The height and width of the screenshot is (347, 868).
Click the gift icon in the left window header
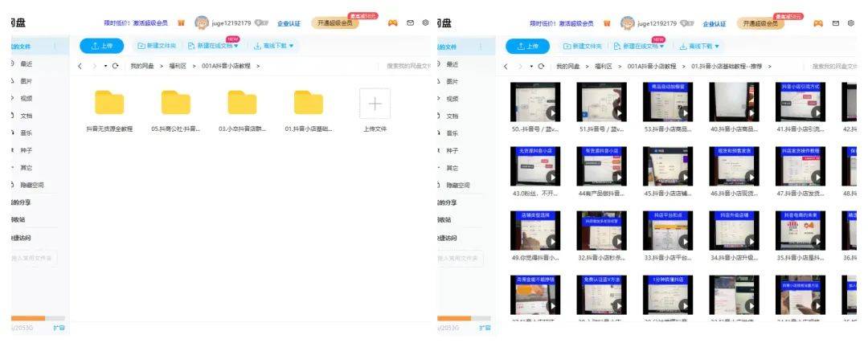pos(181,23)
